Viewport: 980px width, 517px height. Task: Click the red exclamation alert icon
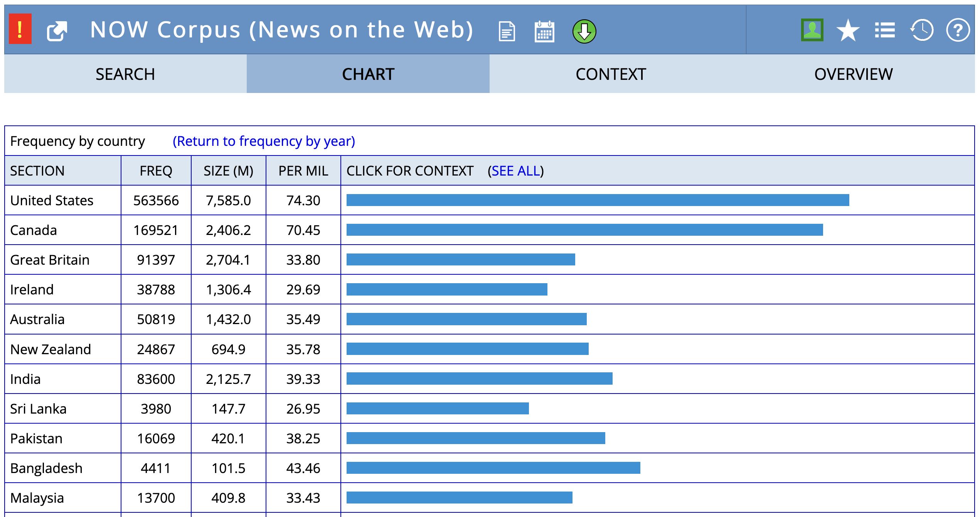pos(20,29)
